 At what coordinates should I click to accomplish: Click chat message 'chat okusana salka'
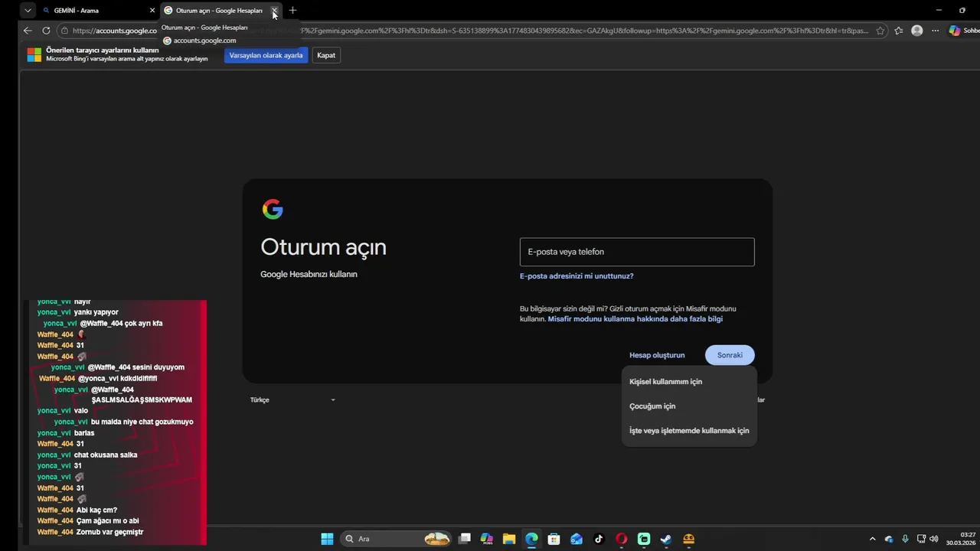106,455
